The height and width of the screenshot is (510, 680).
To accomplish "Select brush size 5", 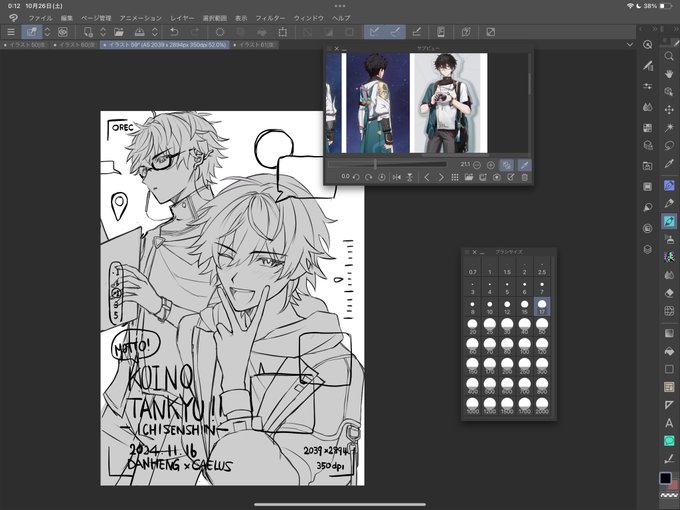I will pyautogui.click(x=507, y=286).
